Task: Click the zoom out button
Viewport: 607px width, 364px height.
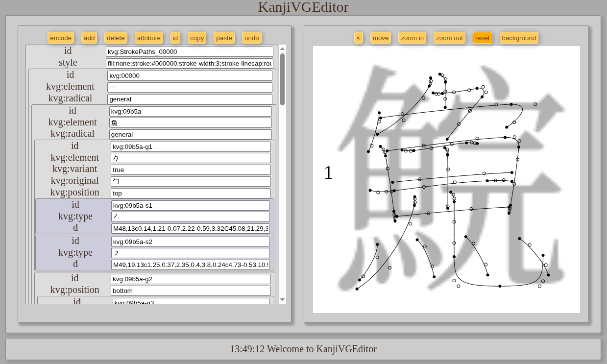Action: (x=449, y=38)
